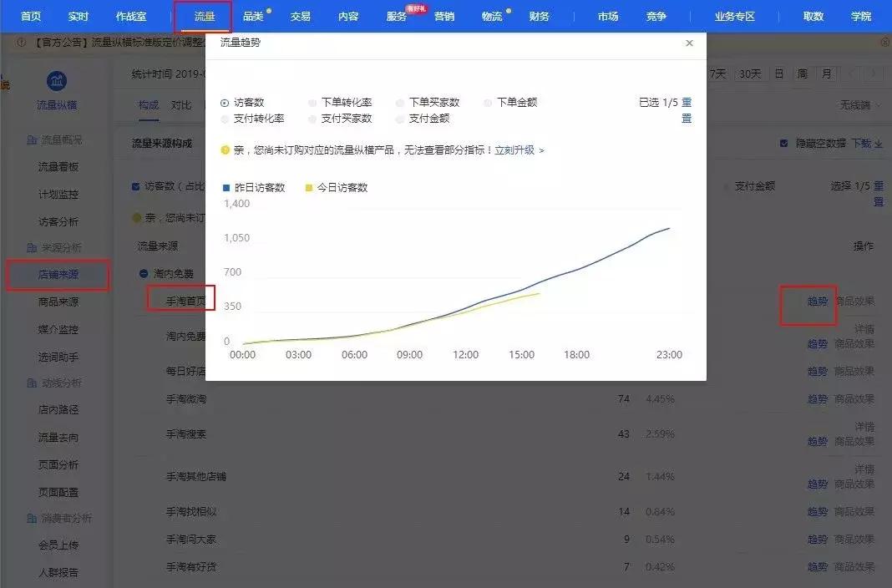Image resolution: width=892 pixels, height=588 pixels.
Task: Open the 交易 menu in top navigation
Action: [x=300, y=15]
